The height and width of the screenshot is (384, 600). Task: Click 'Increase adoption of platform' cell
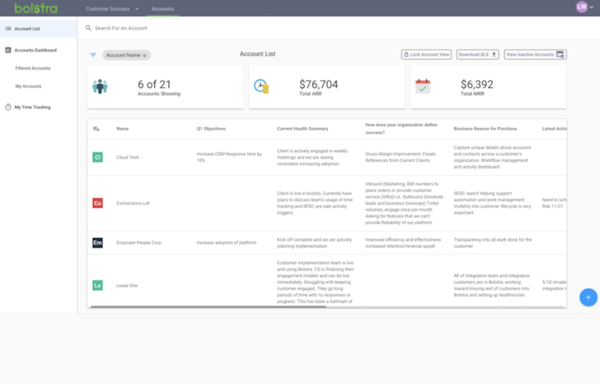click(227, 243)
